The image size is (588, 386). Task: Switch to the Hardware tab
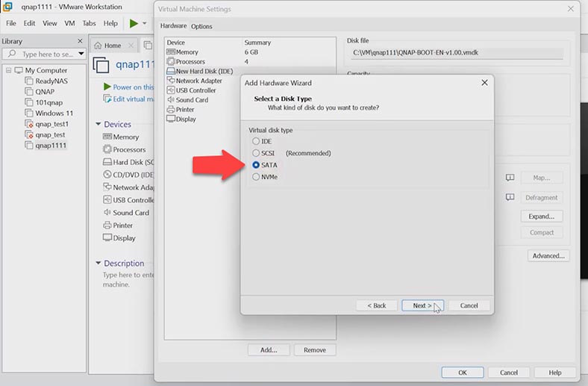(173, 26)
